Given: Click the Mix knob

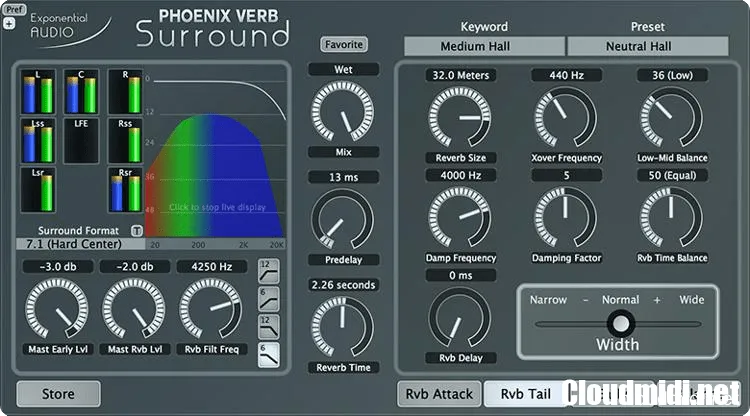Looking at the screenshot, I should [337, 113].
